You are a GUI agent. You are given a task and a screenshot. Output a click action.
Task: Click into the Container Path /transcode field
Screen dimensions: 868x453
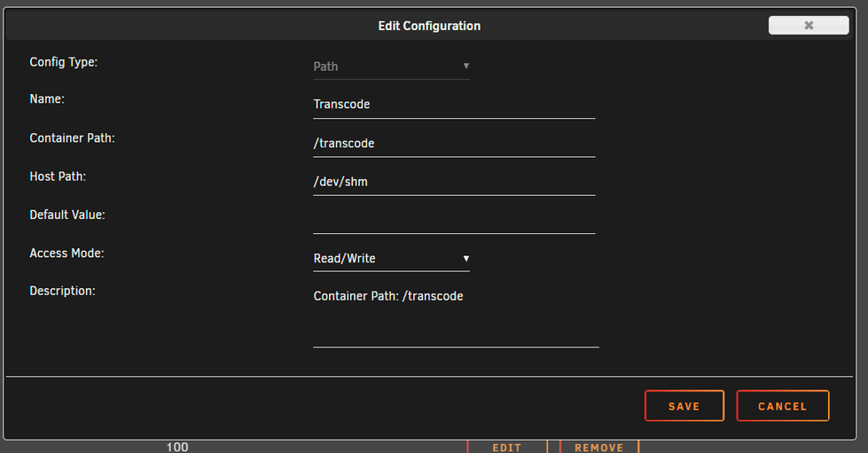pos(453,144)
